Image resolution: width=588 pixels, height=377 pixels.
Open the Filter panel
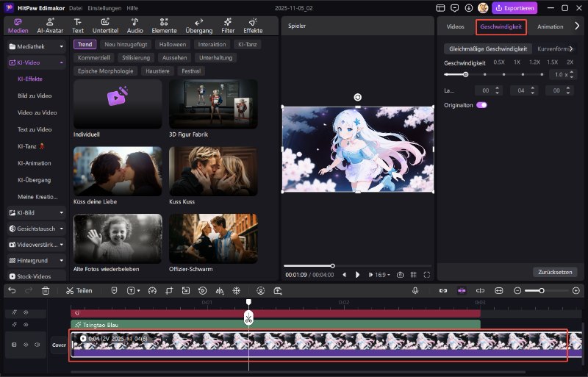click(x=228, y=26)
